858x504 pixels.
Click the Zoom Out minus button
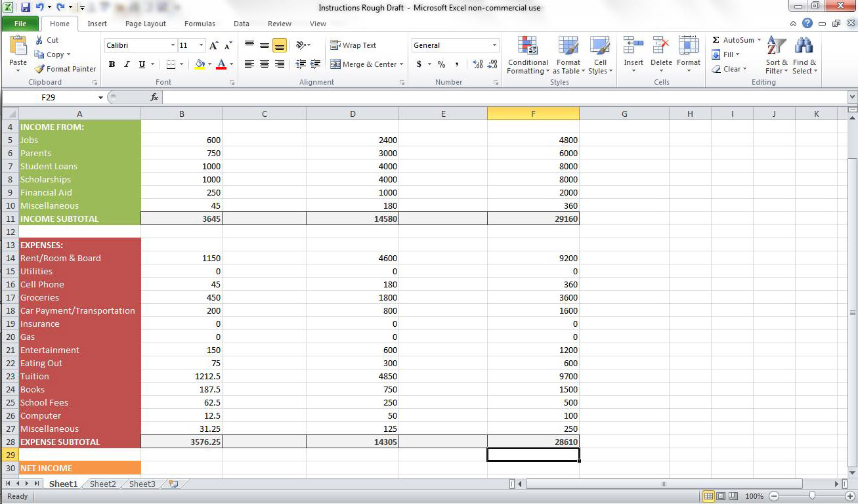pyautogui.click(x=774, y=496)
